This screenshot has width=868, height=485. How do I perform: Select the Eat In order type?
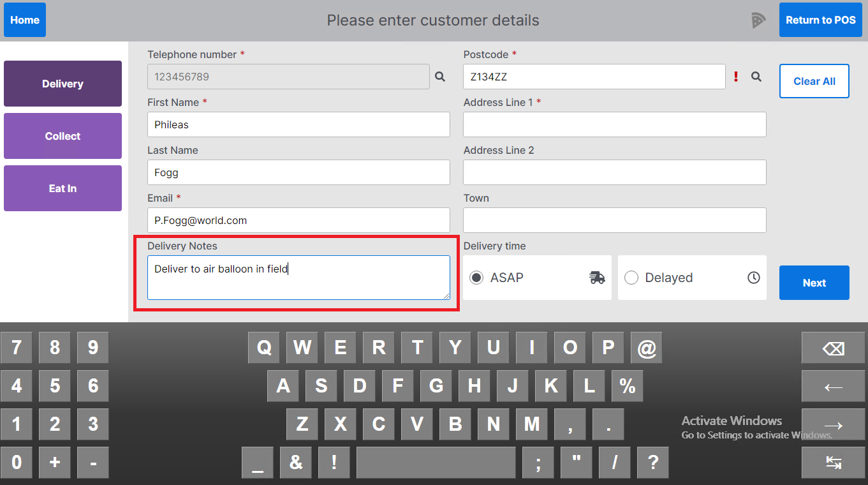[x=63, y=188]
